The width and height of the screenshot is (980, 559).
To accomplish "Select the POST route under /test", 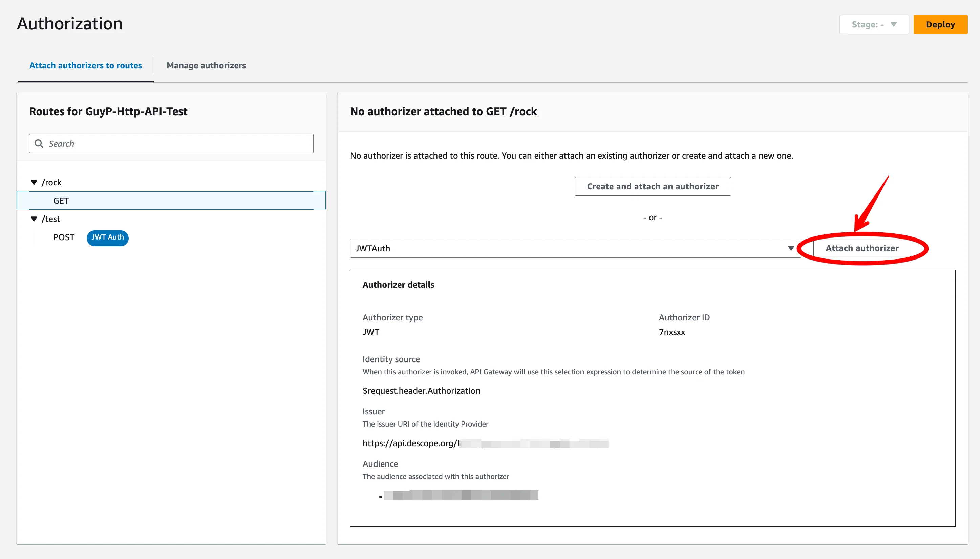I will (x=64, y=237).
